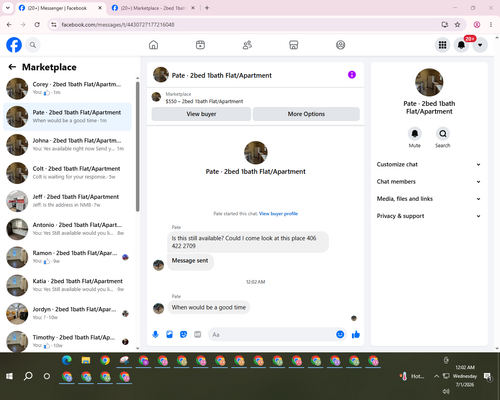The height and width of the screenshot is (400, 500).
Task: Open a new browser tab
Action: click(207, 8)
